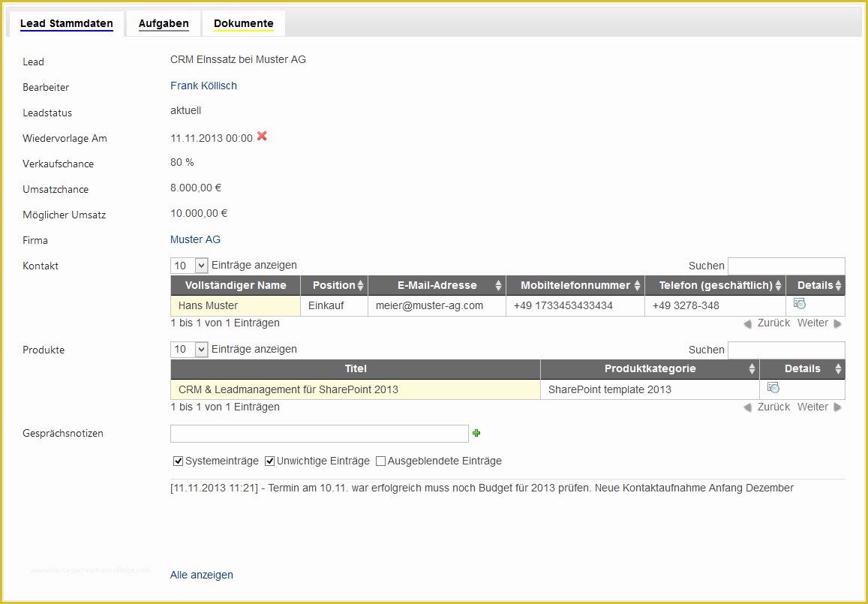Toggle Systemeinträge checkbox
Image resolution: width=868 pixels, height=604 pixels.
179,461
